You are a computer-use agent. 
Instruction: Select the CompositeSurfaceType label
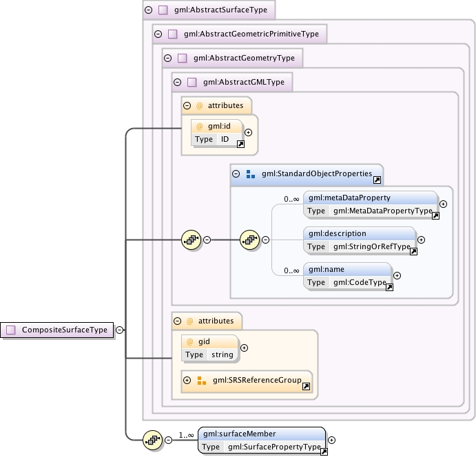pyautogui.click(x=65, y=330)
